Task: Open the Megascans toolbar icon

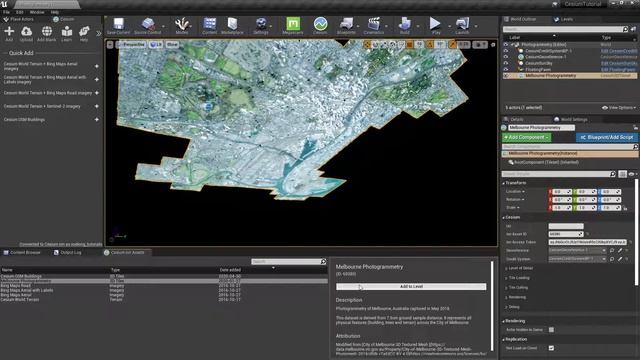Action: click(x=293, y=26)
